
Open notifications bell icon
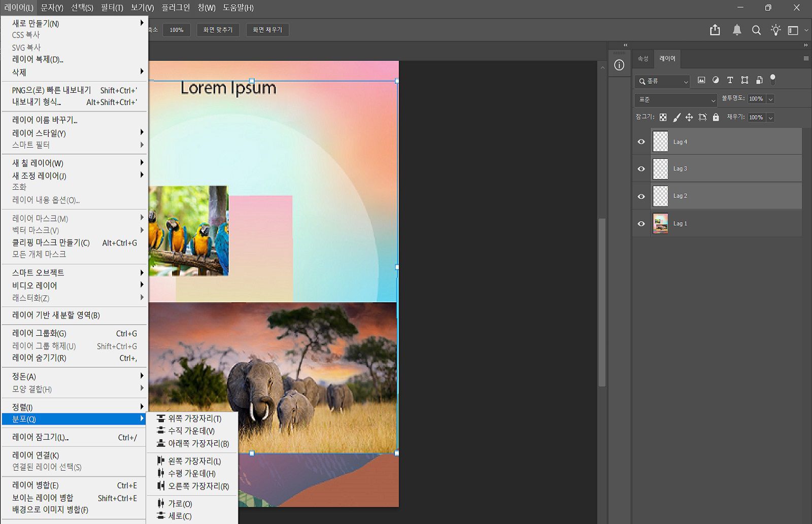coord(737,30)
